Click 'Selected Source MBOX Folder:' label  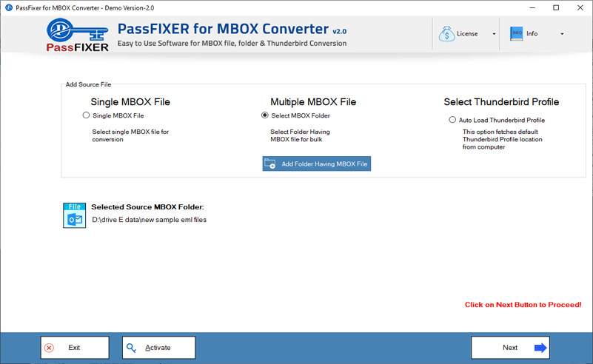coord(147,206)
